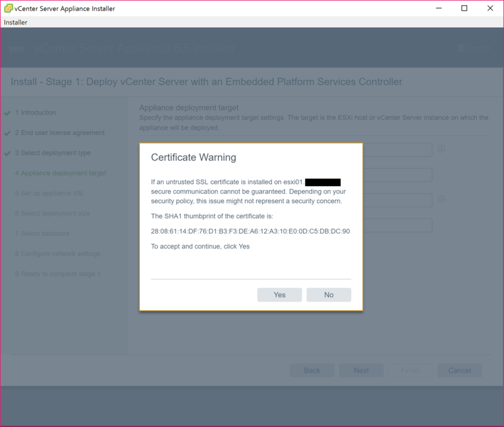Open the Installer menu
The image size is (504, 427).
click(15, 22)
